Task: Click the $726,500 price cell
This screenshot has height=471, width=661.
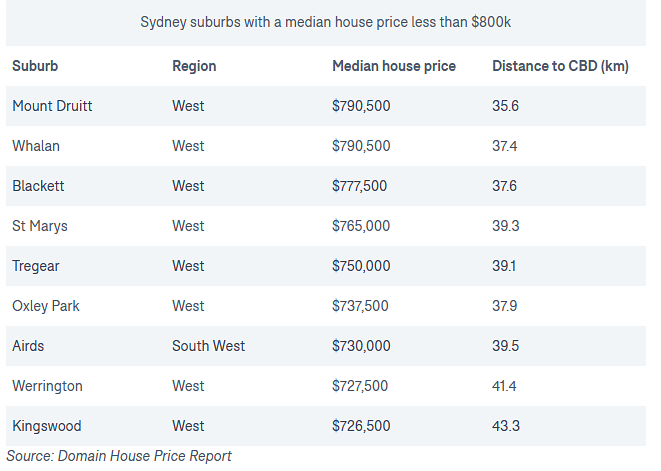Action: click(x=361, y=426)
